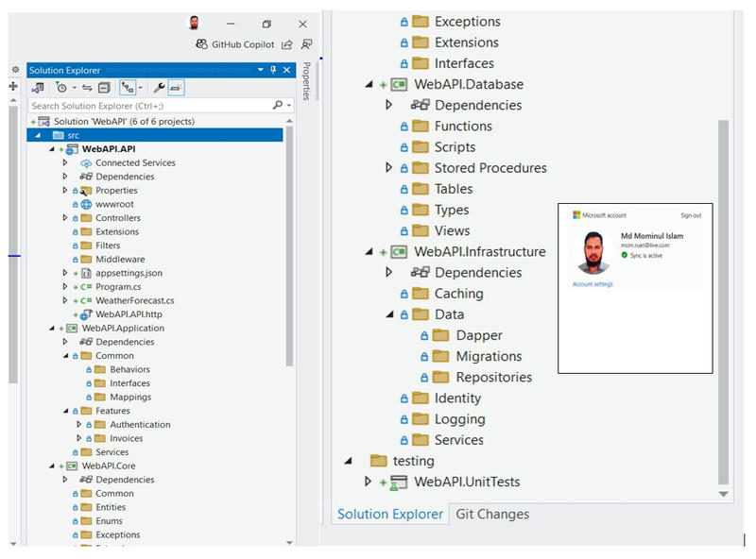The height and width of the screenshot is (559, 756).
Task: Click Sync with Active Document arrows icon
Action: [x=87, y=88]
